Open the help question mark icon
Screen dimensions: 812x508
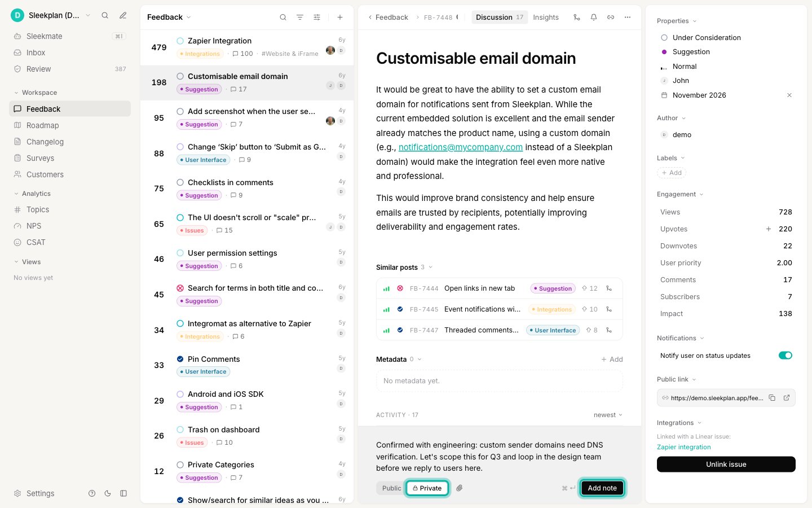tap(92, 493)
